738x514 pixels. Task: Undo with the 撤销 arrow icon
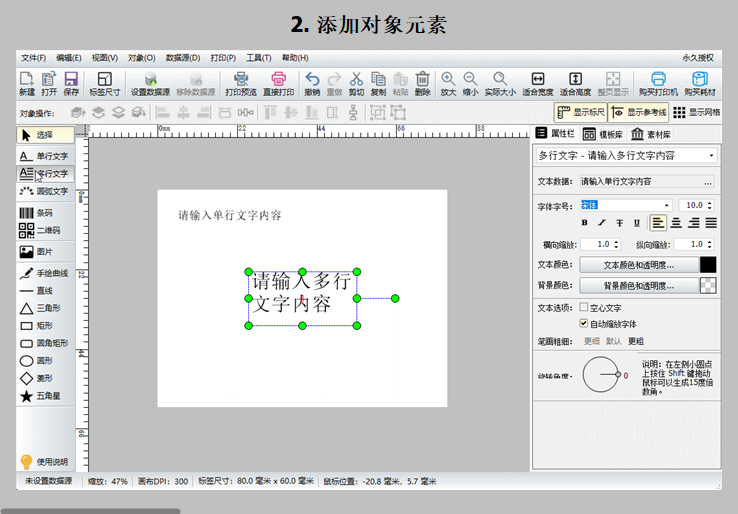point(312,83)
